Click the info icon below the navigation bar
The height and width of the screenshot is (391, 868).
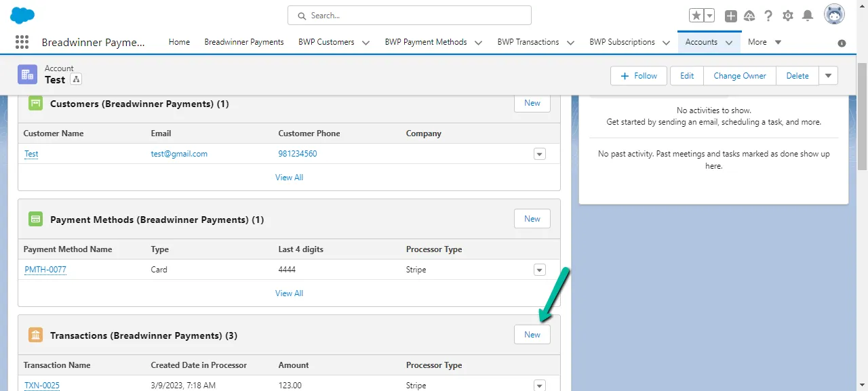(842, 43)
